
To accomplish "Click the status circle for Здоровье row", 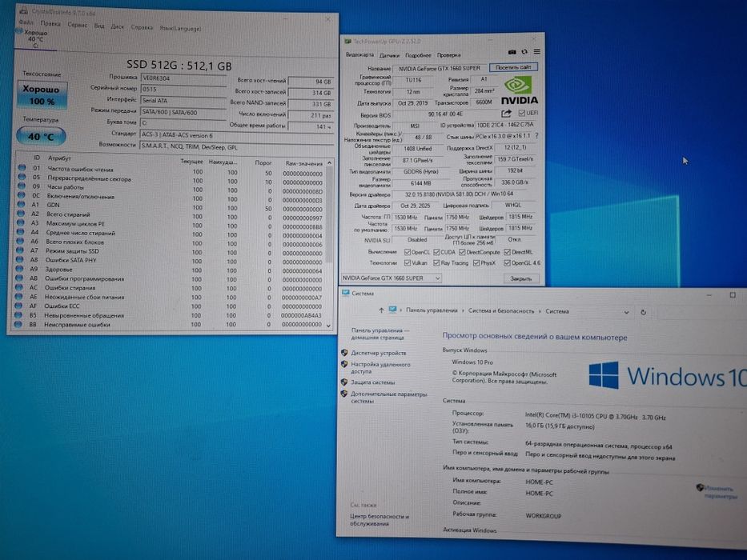I will (20, 269).
